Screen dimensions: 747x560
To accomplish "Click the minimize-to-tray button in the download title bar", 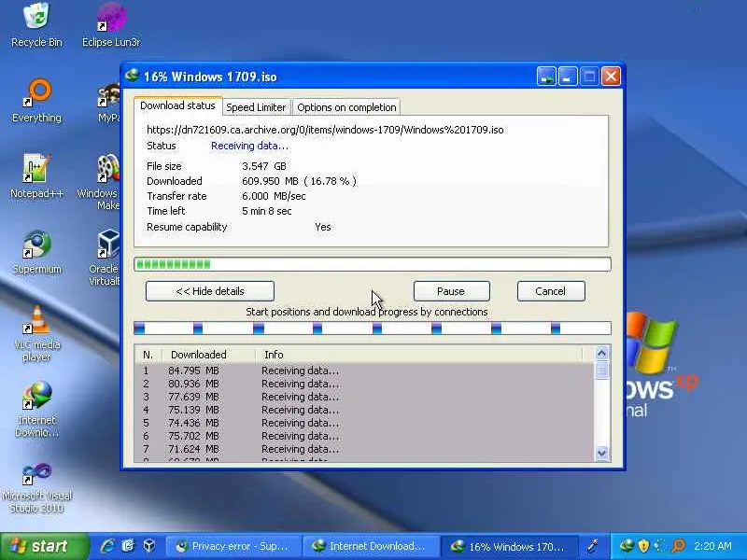I will click(546, 77).
